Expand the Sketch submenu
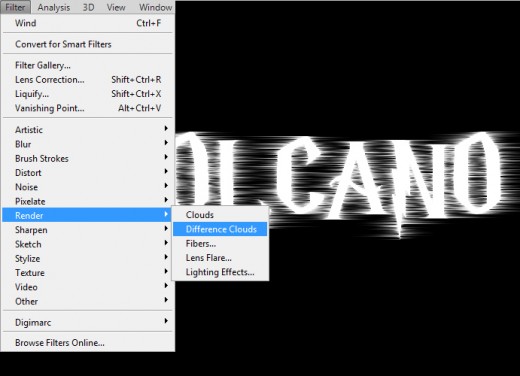This screenshot has width=520, height=376. point(88,244)
